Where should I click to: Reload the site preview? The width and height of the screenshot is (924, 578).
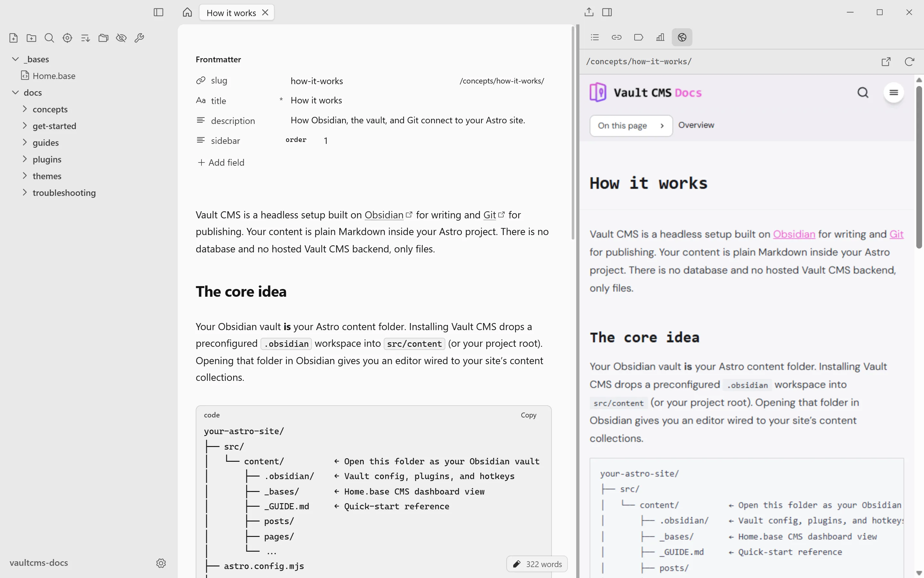(x=910, y=62)
